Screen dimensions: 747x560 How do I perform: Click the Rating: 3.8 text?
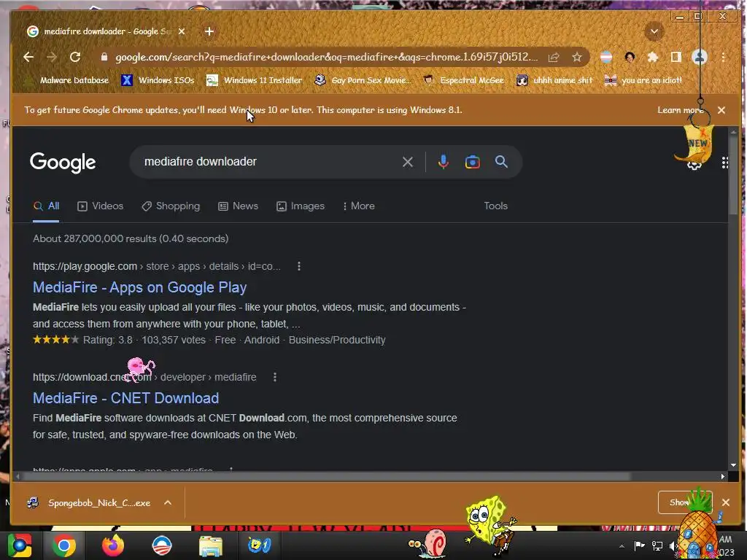(x=108, y=340)
